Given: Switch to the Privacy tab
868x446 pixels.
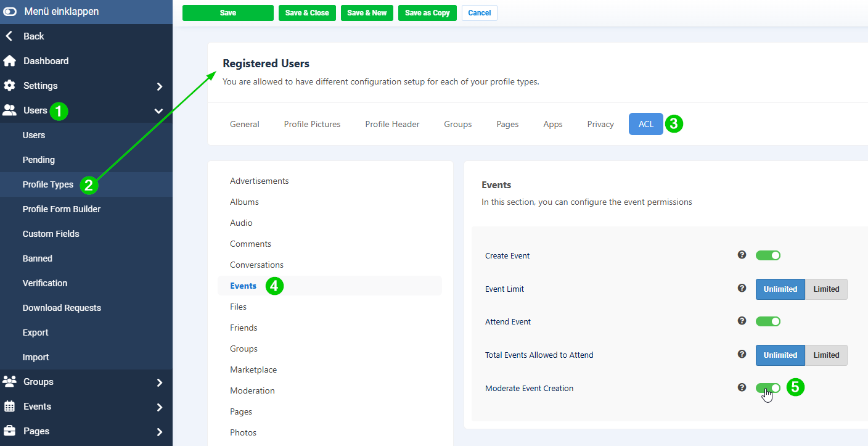Looking at the screenshot, I should (600, 124).
